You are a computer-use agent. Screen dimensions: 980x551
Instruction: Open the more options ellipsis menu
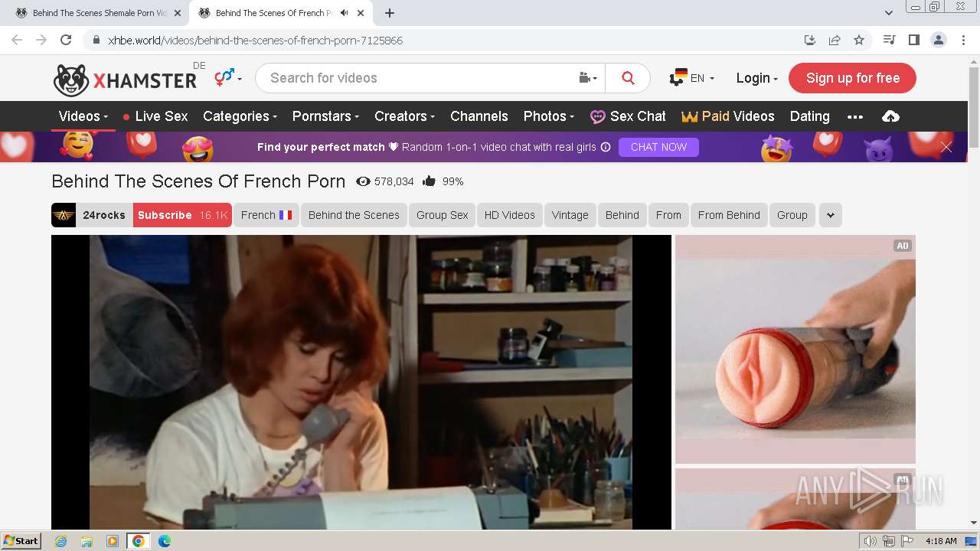(855, 117)
